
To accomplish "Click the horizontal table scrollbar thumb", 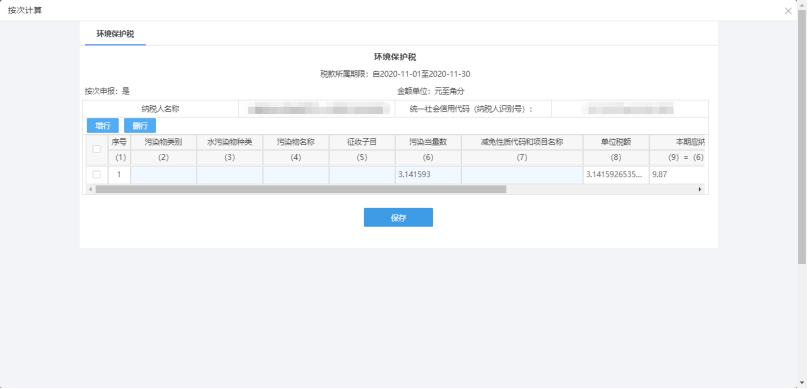I will click(x=301, y=190).
